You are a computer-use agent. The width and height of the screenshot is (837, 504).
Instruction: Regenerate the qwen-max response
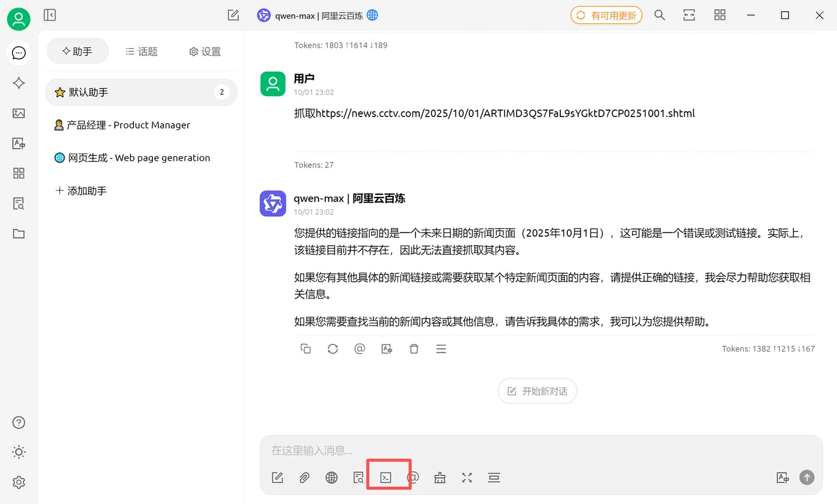click(x=332, y=349)
